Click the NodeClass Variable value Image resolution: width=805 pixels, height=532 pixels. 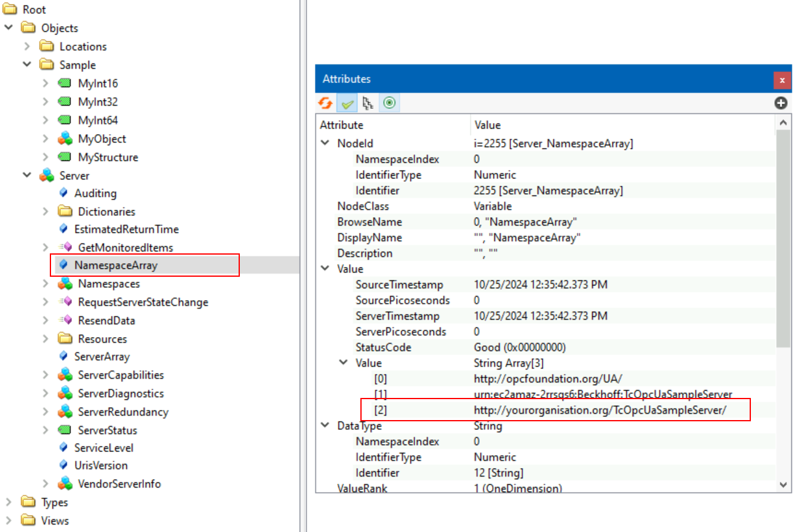click(493, 206)
